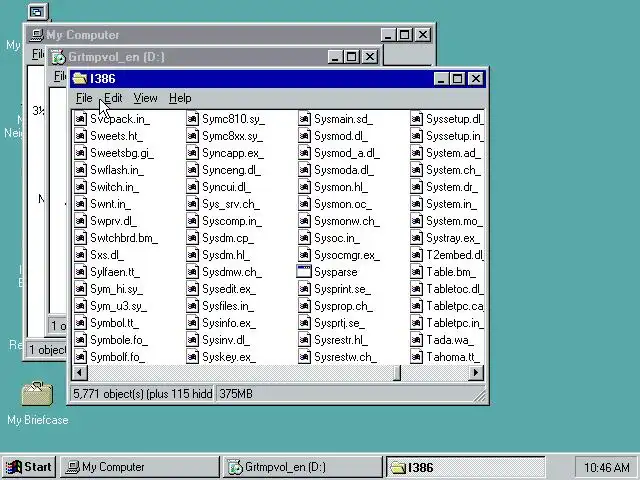The image size is (640, 480).
Task: Select the Tabletoc.dl_ file name
Action: click(x=455, y=289)
